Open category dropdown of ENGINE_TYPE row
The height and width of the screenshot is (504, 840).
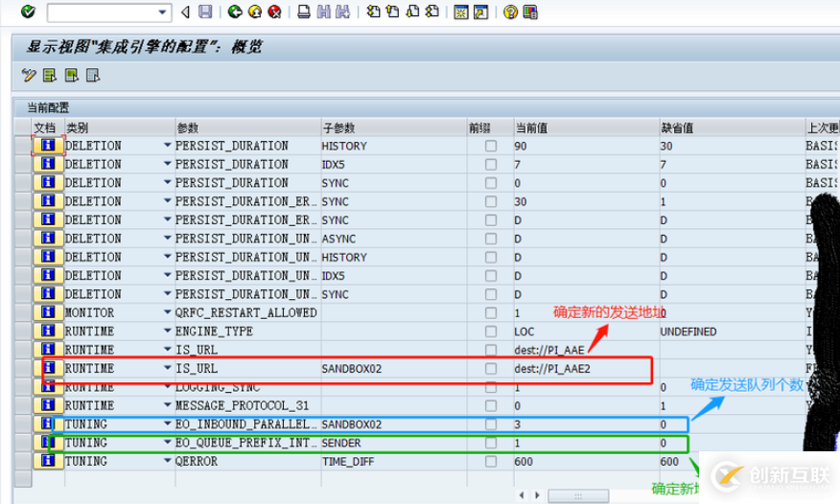168,331
